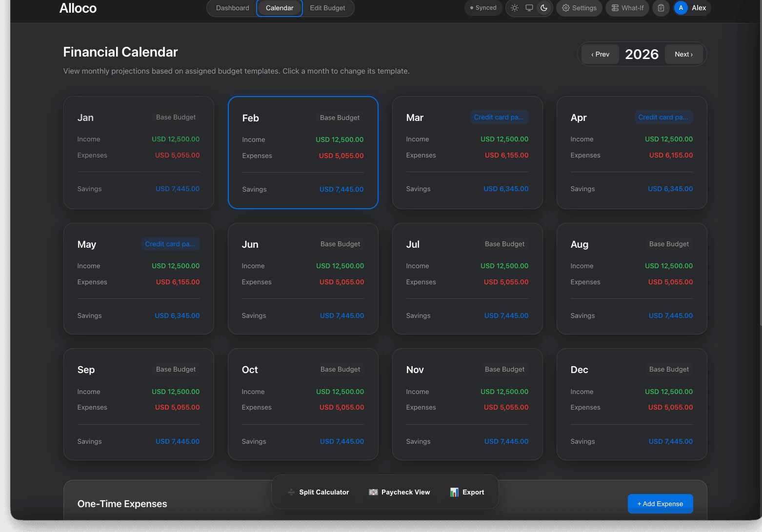Screen dimensions: 762x532
Task: Select the Mar month heading
Action: coord(415,118)
